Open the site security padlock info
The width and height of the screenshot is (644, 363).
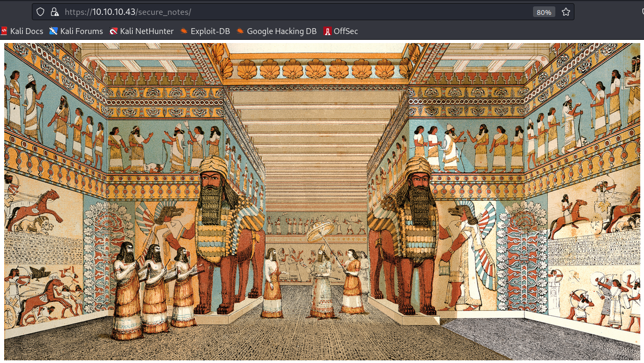[x=54, y=12]
